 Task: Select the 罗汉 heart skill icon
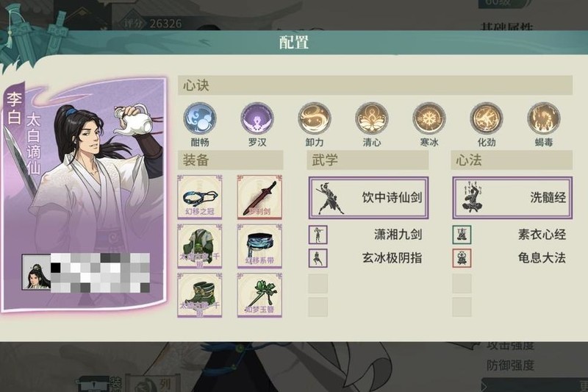[257, 119]
